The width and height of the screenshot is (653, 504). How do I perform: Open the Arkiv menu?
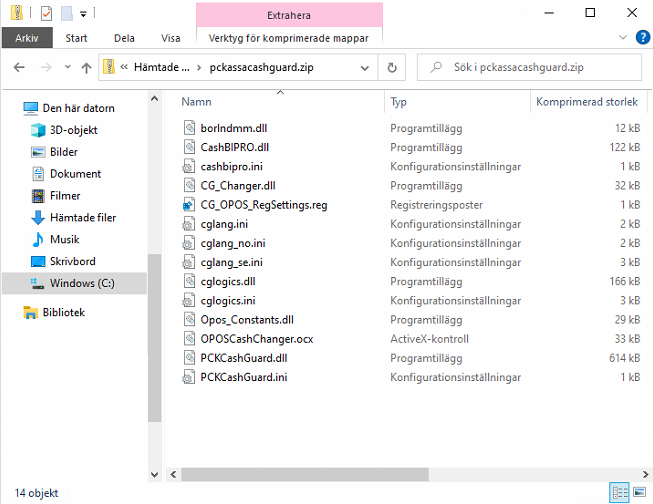pos(27,38)
